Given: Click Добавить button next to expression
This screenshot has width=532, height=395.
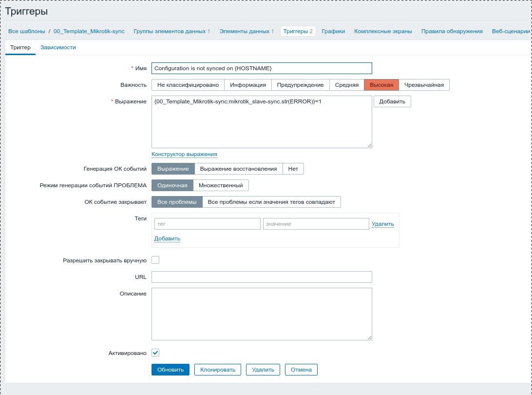Looking at the screenshot, I should coord(392,101).
